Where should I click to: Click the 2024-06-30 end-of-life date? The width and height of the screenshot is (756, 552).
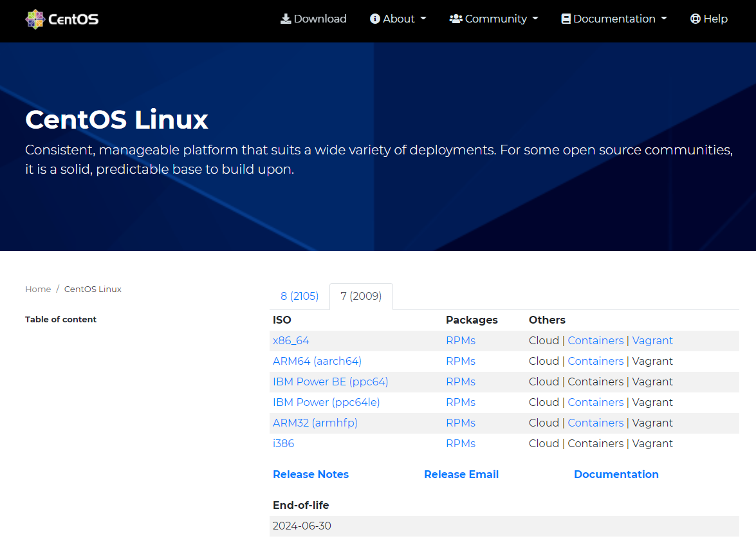302,526
